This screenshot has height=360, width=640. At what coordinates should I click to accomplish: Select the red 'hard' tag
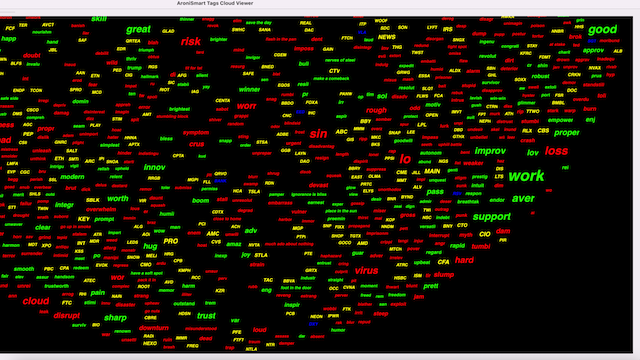(464, 260)
